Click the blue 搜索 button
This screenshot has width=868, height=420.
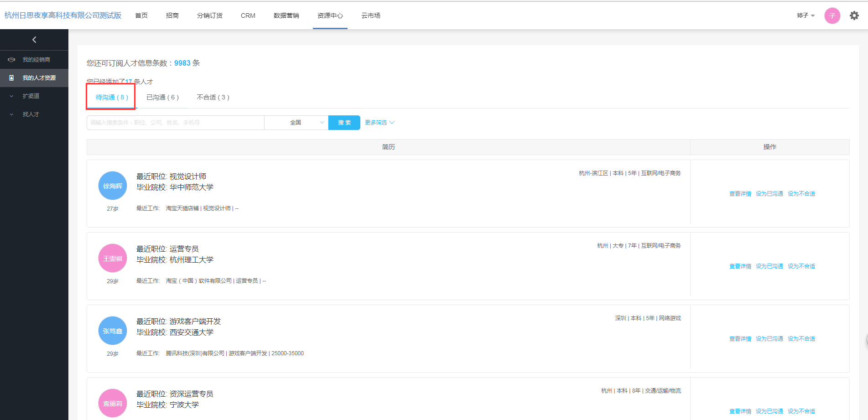pyautogui.click(x=344, y=123)
